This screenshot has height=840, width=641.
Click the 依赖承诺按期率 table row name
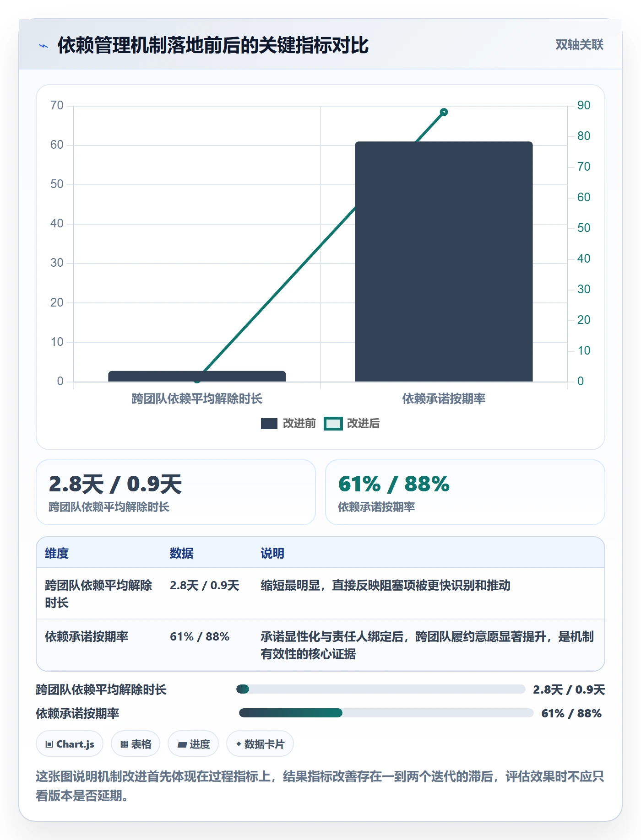87,636
